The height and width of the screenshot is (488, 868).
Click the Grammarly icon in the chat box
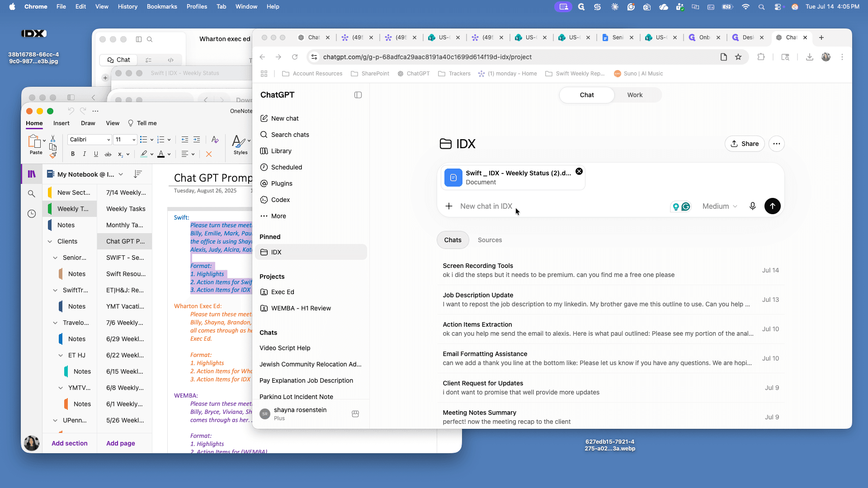point(686,206)
